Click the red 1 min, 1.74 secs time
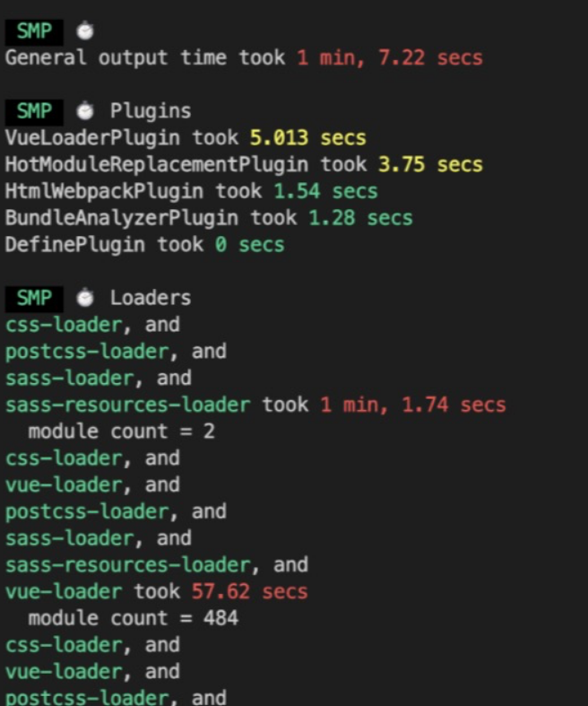588x706 pixels. point(412,405)
